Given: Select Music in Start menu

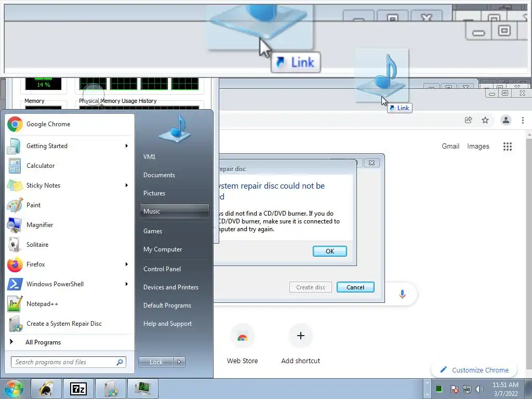Looking at the screenshot, I should (x=175, y=211).
